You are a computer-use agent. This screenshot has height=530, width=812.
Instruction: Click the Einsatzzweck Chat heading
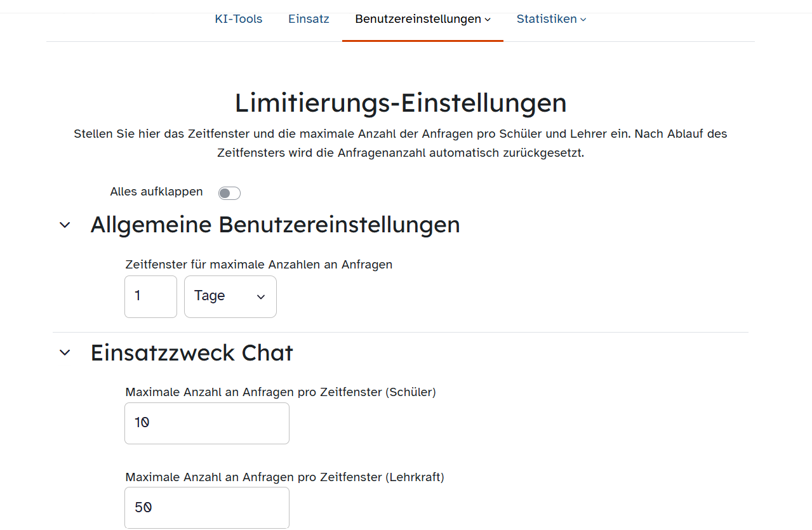point(191,353)
